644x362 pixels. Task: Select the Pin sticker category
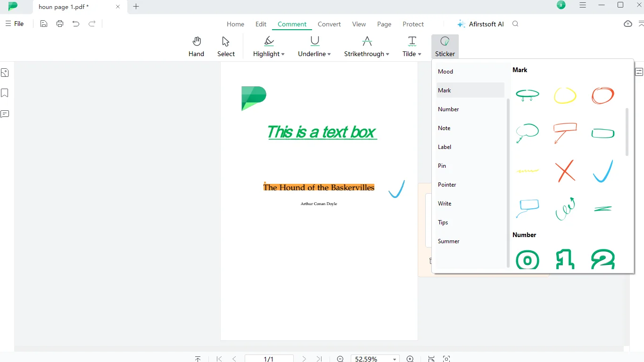pyautogui.click(x=471, y=165)
